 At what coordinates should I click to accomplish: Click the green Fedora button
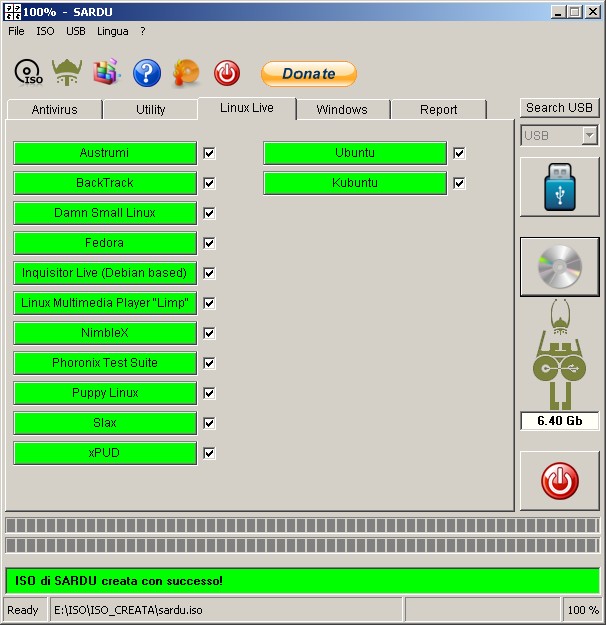(x=105, y=243)
